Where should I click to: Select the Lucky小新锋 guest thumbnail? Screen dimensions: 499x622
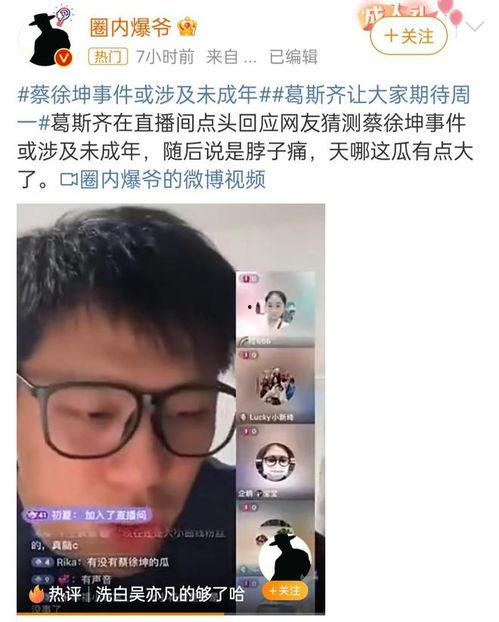tap(276, 386)
